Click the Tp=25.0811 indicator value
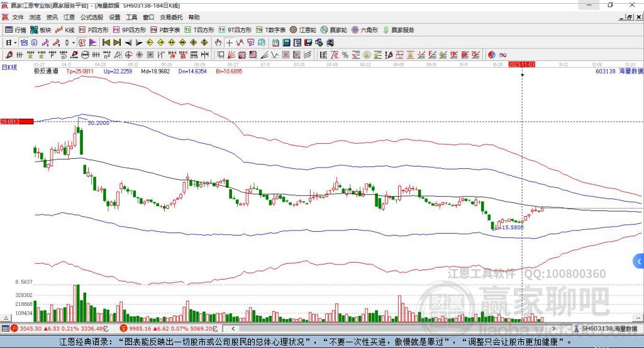The image size is (644, 348). click(x=80, y=71)
